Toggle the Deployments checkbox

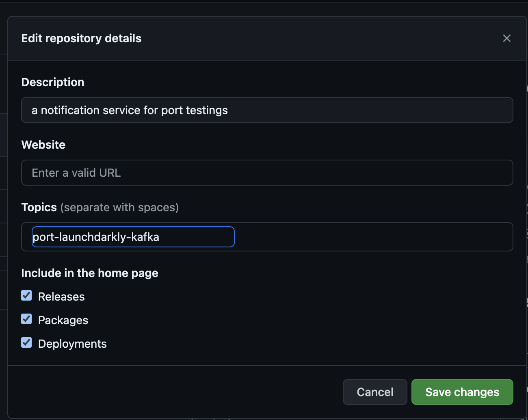click(x=26, y=343)
